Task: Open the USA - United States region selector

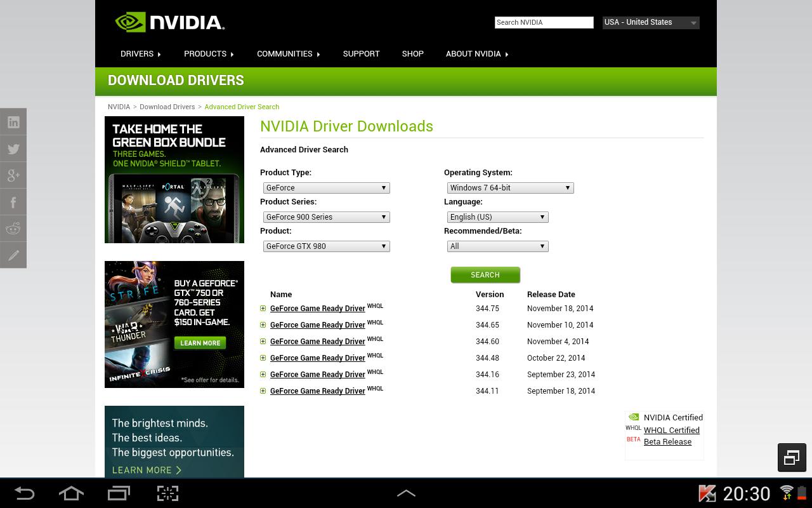Action: (x=651, y=22)
